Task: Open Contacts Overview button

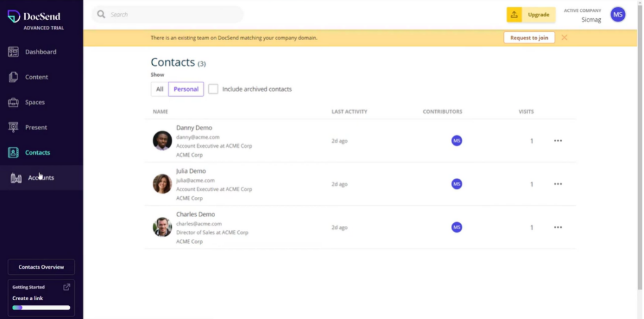Action: [41, 267]
